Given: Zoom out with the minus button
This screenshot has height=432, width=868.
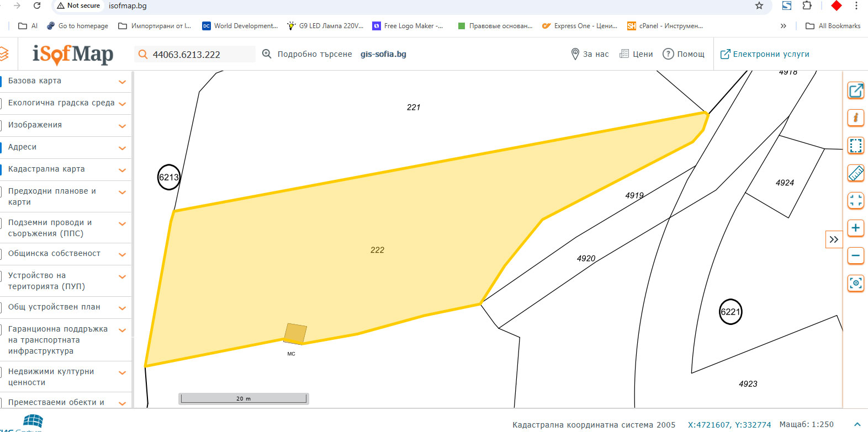Looking at the screenshot, I should click(x=855, y=255).
